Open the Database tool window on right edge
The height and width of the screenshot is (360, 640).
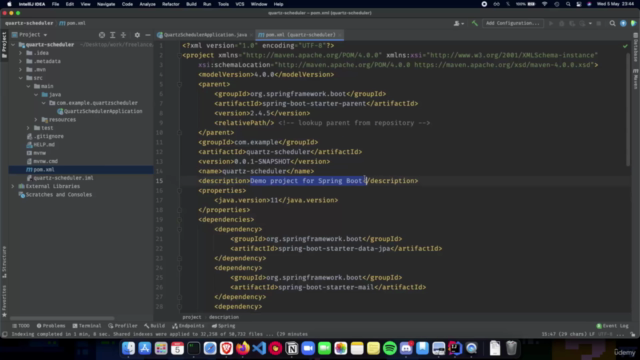click(636, 48)
